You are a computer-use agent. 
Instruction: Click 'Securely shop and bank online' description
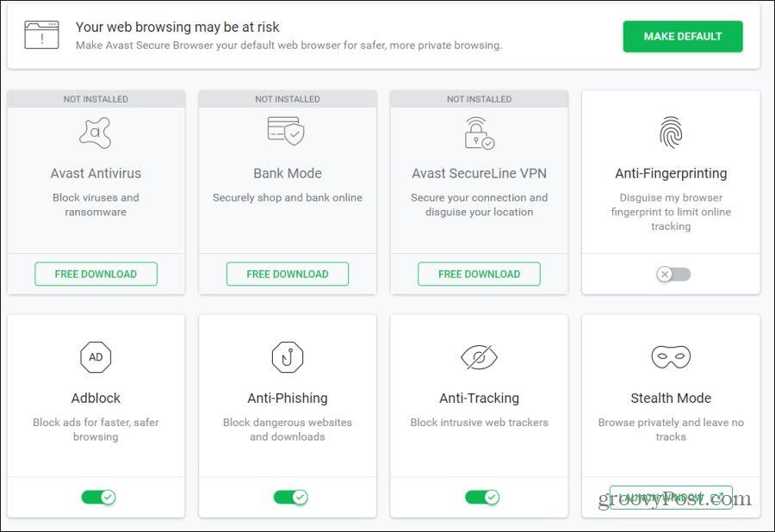click(x=287, y=198)
